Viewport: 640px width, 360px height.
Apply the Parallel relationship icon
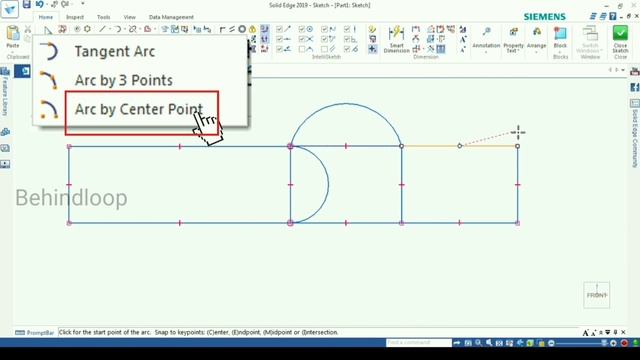232,29
